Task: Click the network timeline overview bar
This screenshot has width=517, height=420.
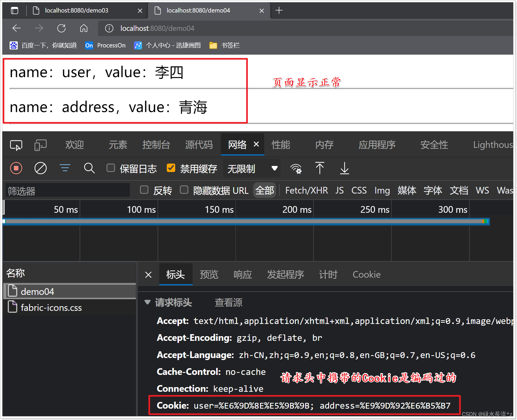Action: [x=246, y=221]
